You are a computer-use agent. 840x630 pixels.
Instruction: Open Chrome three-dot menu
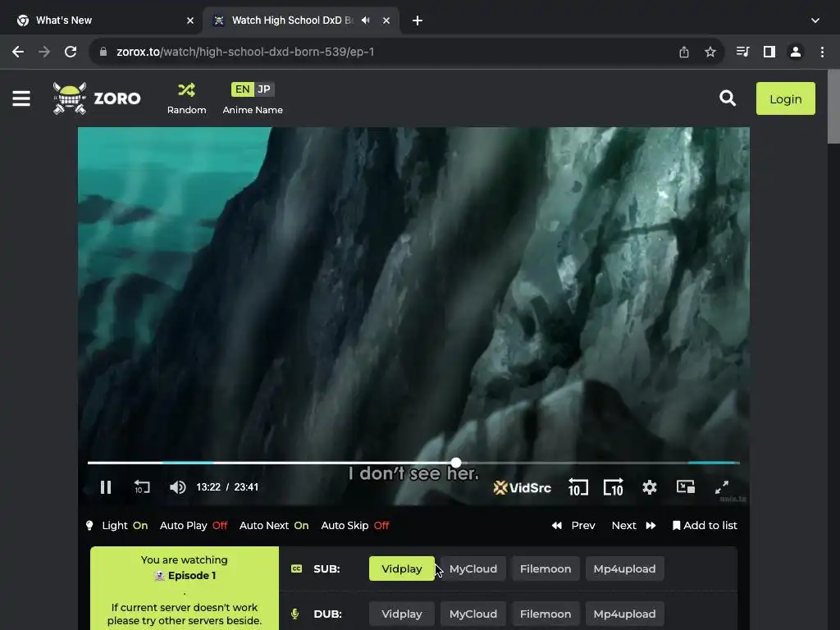tap(822, 52)
